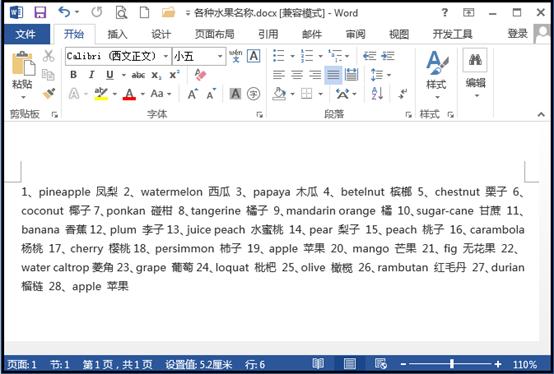This screenshot has height=374, width=554.
Task: Toggle Show/Hide paragraph marks
Action: click(x=403, y=94)
